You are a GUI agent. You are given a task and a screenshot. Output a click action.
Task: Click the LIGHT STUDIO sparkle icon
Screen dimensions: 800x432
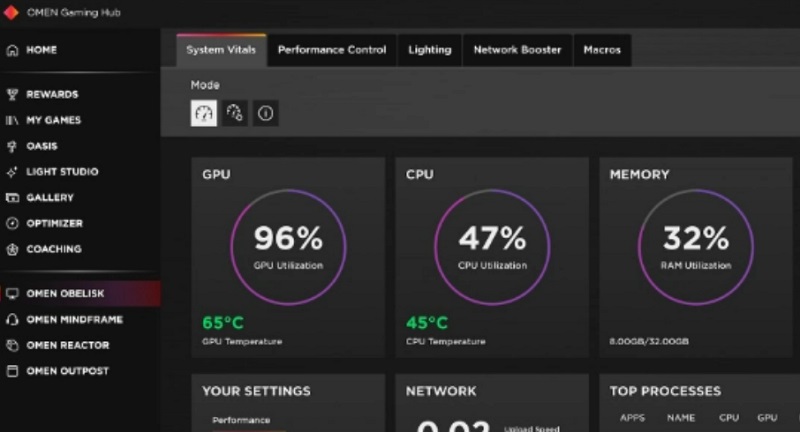point(12,172)
